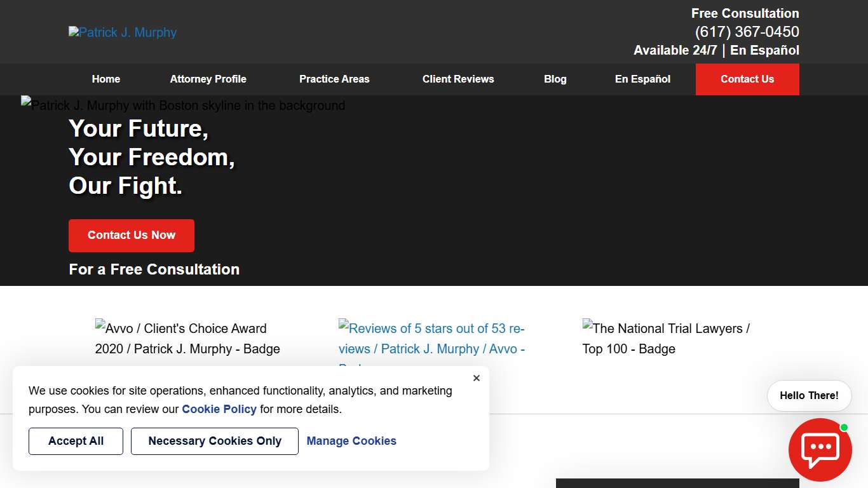Go to the Home menu item
The height and width of the screenshot is (488, 868).
point(106,79)
